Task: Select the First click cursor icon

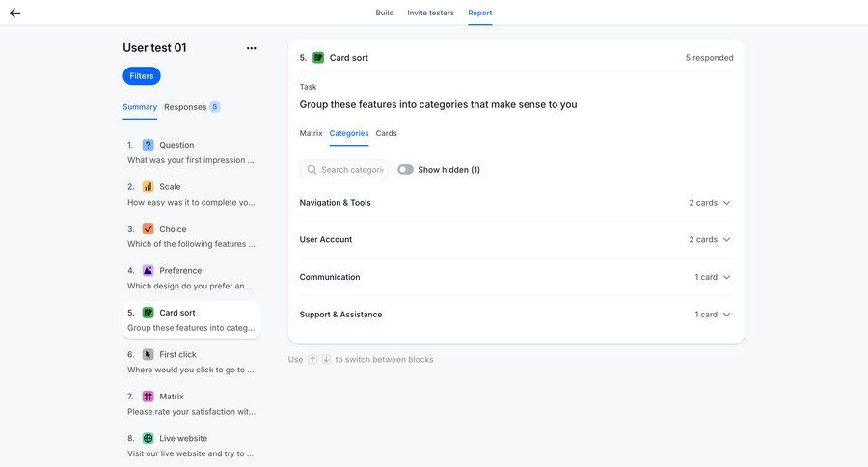Action: tap(148, 355)
